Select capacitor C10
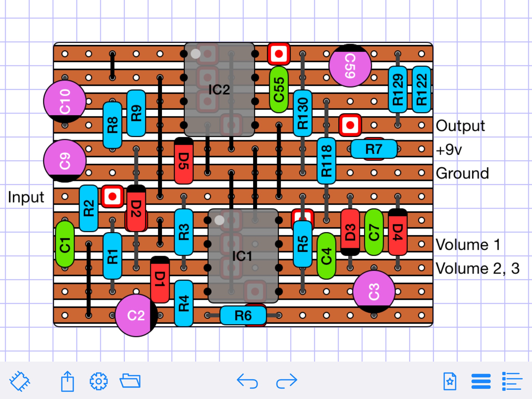This screenshot has width=532, height=399. [65, 101]
